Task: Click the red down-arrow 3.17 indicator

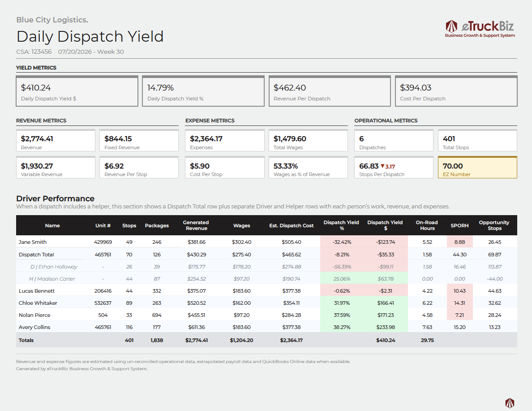Action: [388, 166]
